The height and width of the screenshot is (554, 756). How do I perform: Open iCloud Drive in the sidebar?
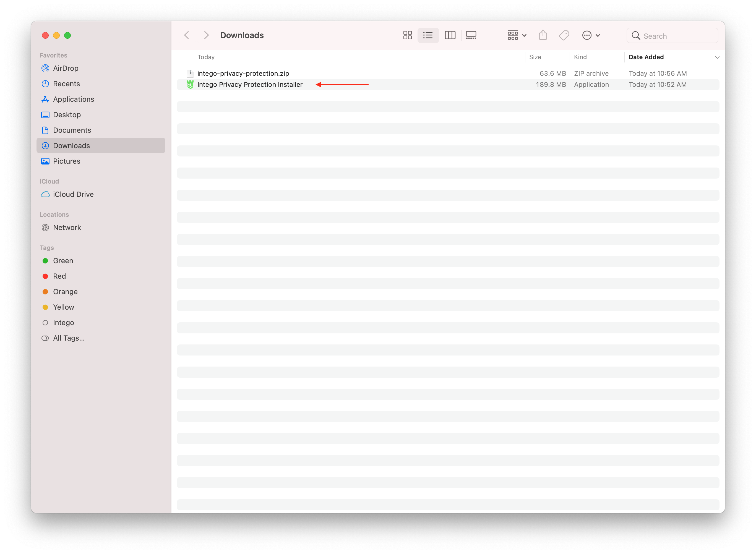[x=101, y=194]
